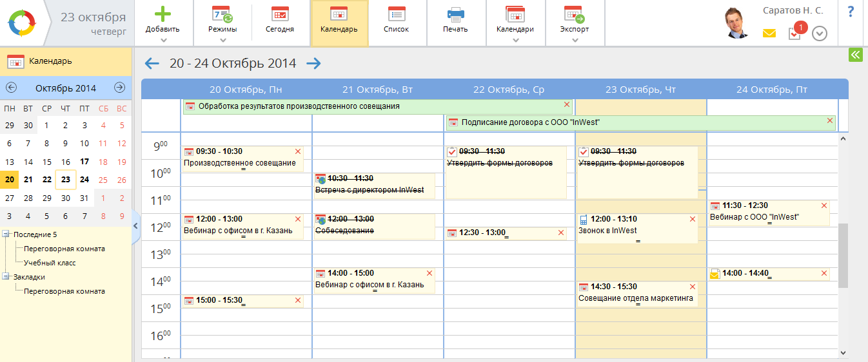Open the Печать printer icon
868x362 pixels.
click(x=455, y=14)
